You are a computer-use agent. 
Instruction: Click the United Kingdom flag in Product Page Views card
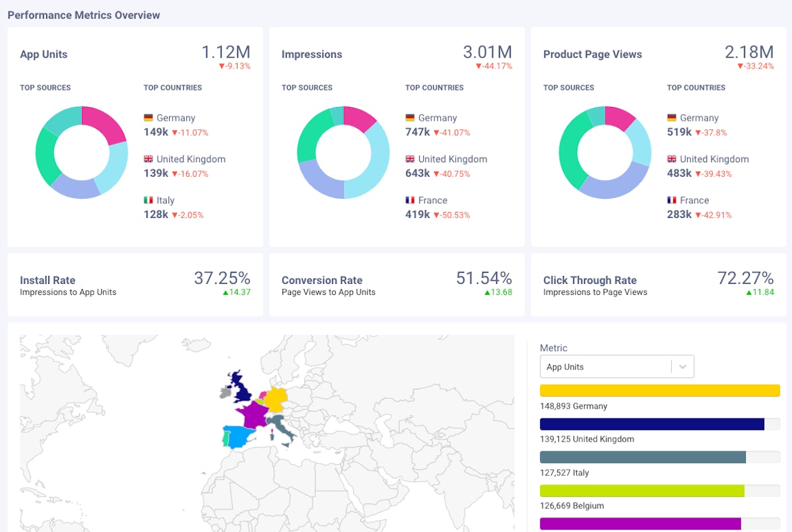pyautogui.click(x=672, y=158)
